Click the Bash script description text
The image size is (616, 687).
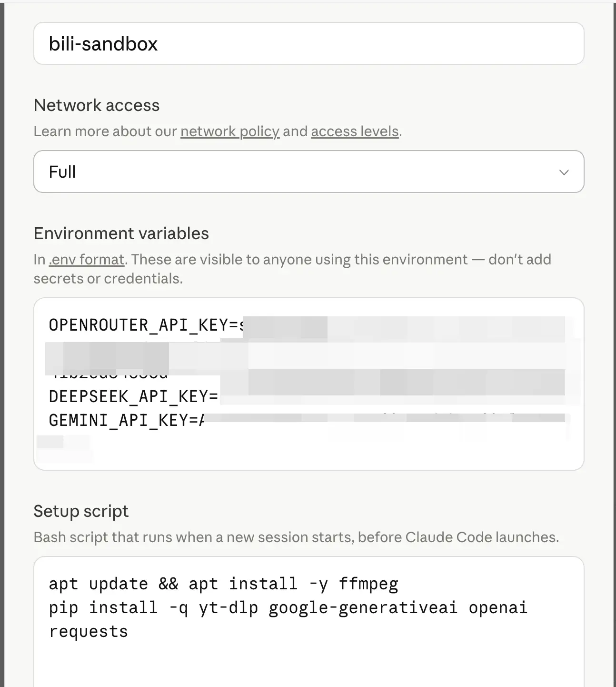pos(296,537)
